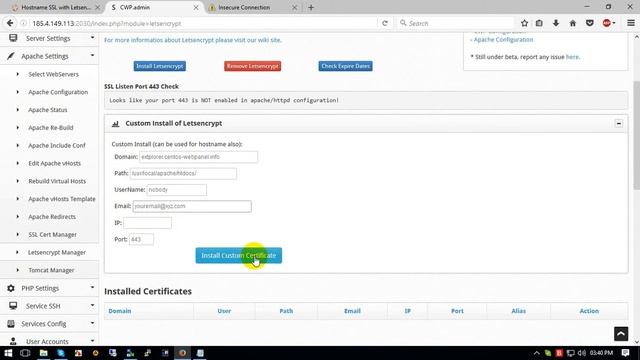Click the volume icon in system tray
The image size is (640, 360).
click(582, 353)
